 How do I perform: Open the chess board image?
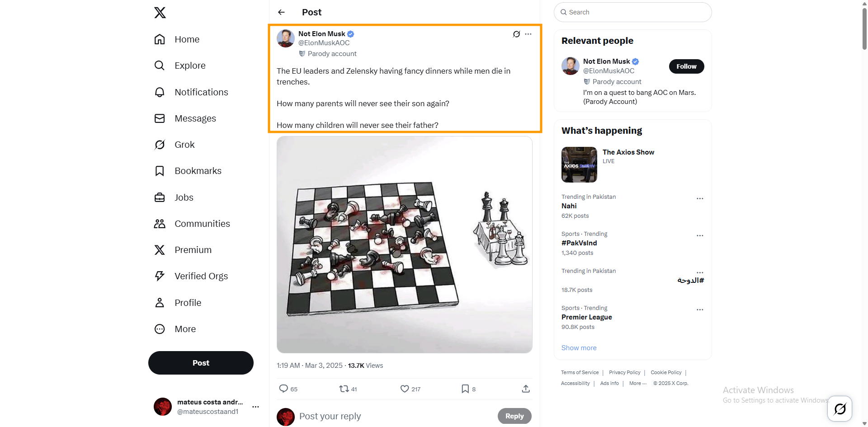[404, 244]
